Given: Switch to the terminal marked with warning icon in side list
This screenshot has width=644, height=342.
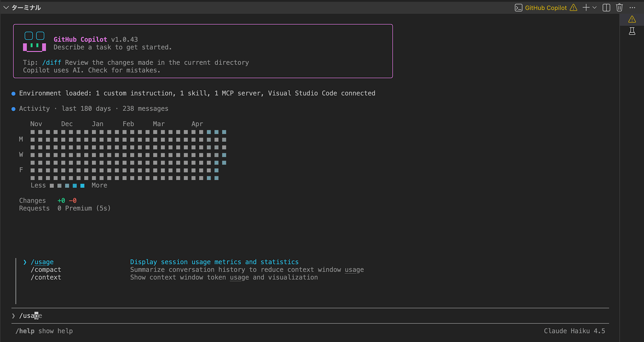Looking at the screenshot, I should (632, 19).
